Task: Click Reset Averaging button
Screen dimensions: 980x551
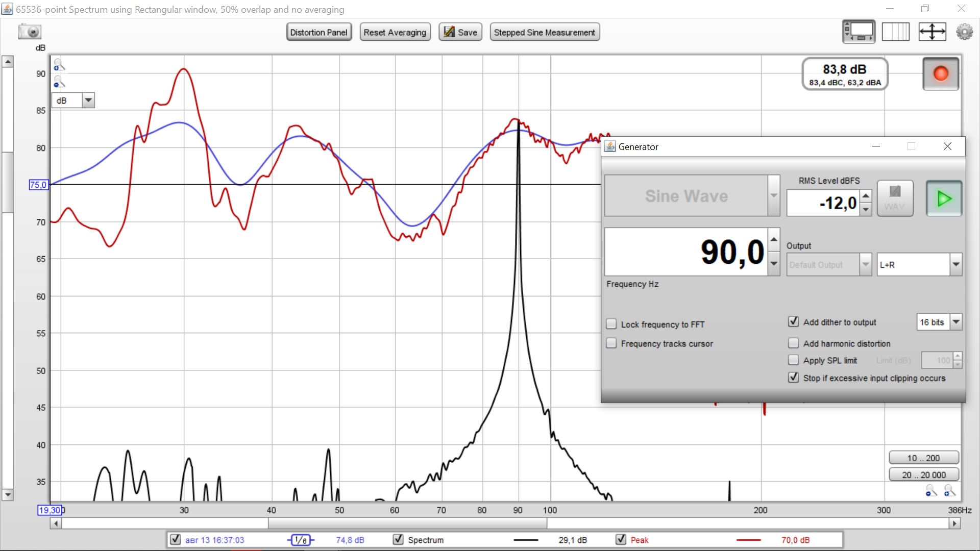Action: 395,32
